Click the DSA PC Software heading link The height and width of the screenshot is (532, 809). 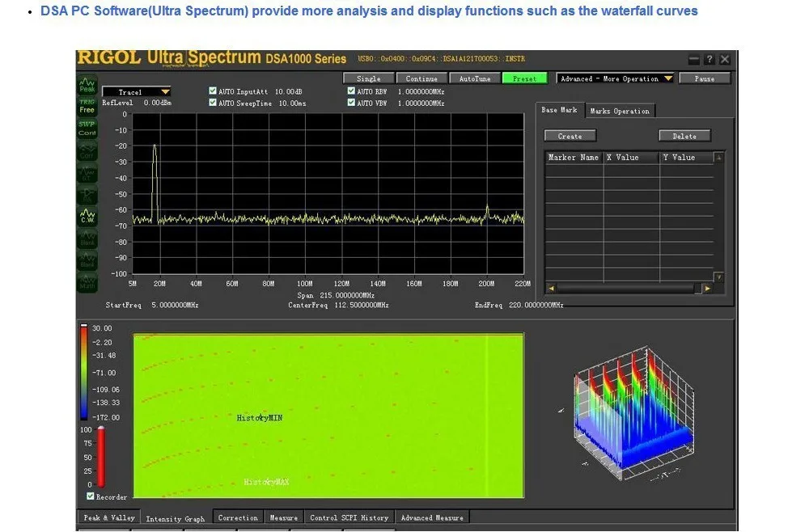point(369,11)
